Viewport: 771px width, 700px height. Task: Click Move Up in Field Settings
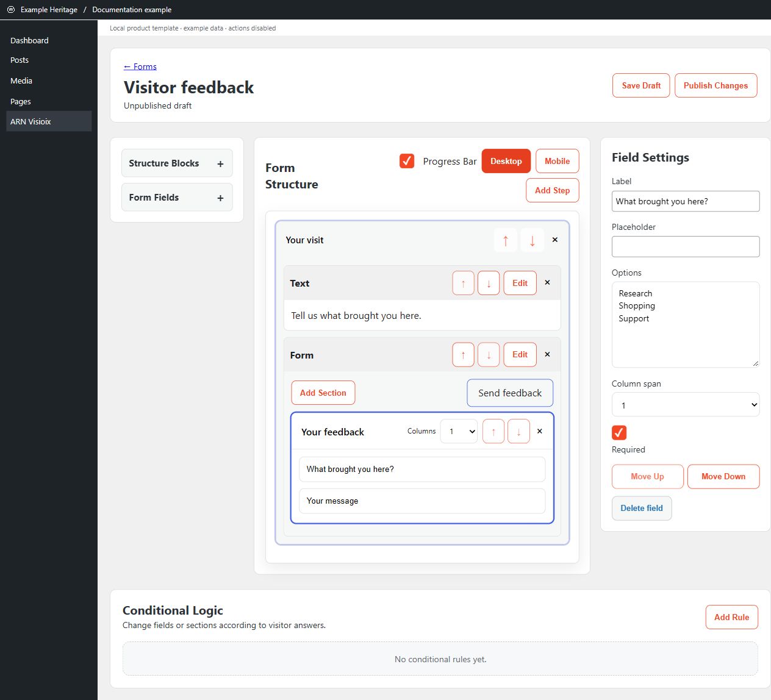pyautogui.click(x=648, y=476)
